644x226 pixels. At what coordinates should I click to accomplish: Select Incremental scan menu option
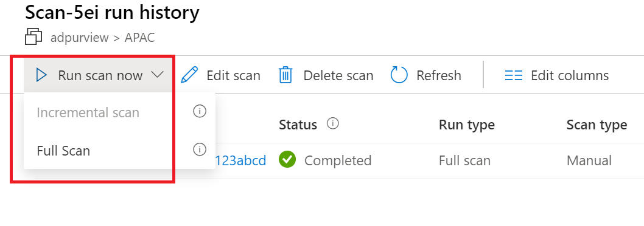click(88, 113)
